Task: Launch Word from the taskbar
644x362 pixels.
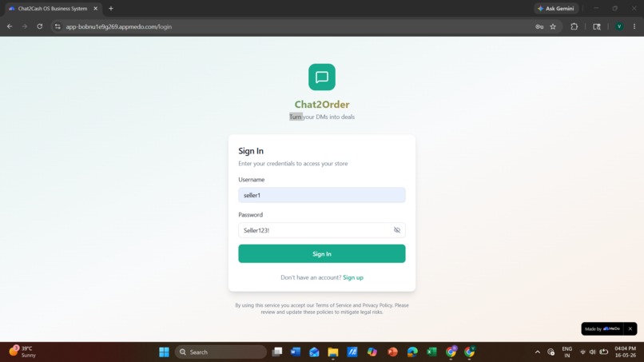Action: point(296,352)
